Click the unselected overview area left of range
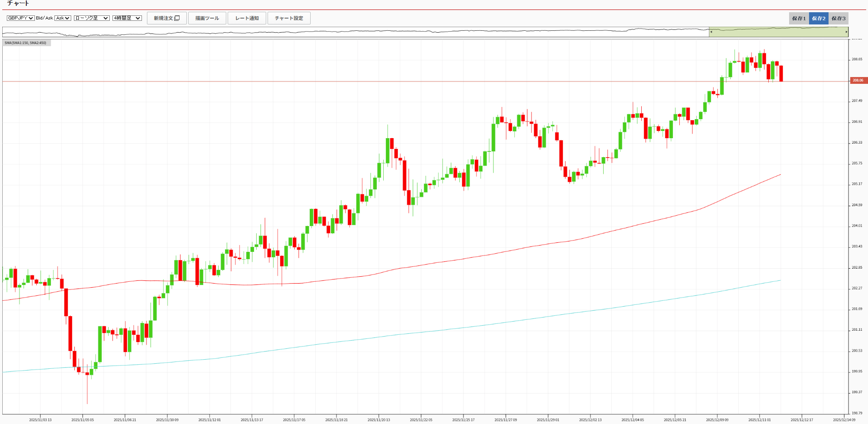 tap(354, 32)
